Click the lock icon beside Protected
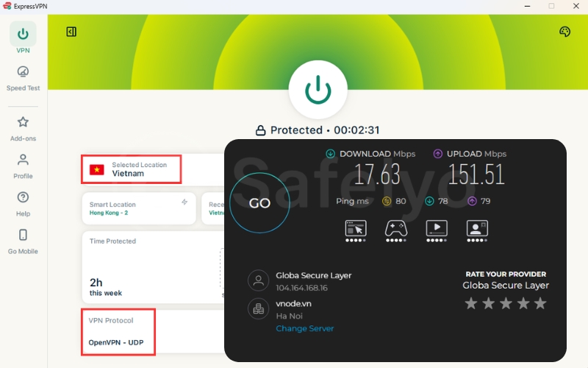The height and width of the screenshot is (368, 588). (x=261, y=130)
